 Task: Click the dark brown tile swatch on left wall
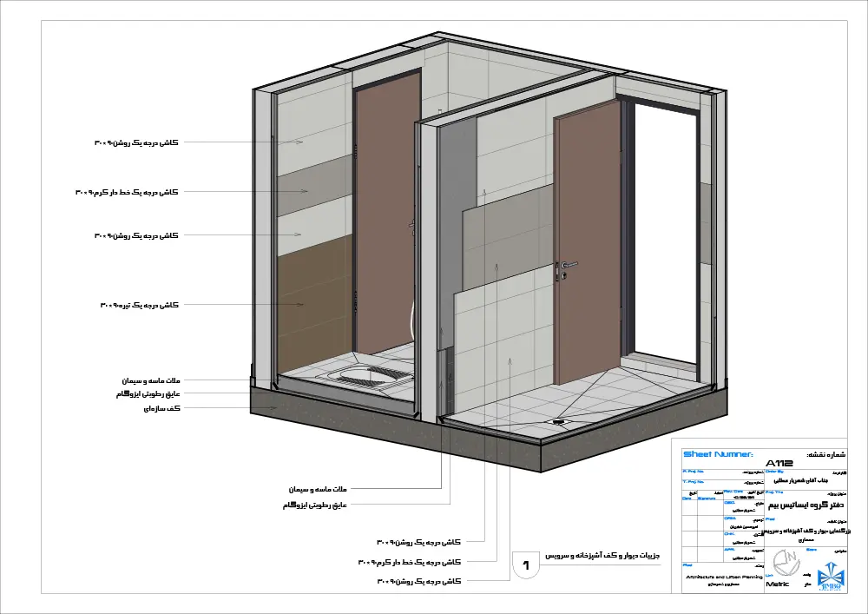(314, 304)
